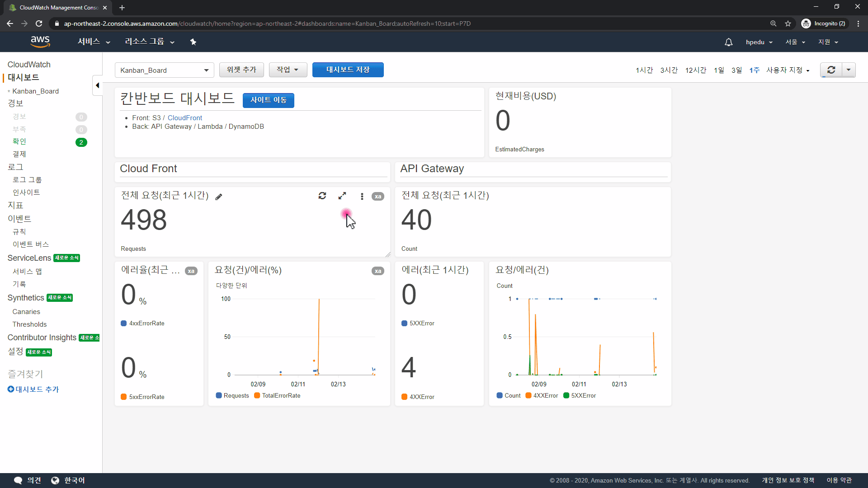
Task: Click the 확인 alarms sidebar item
Action: point(19,142)
